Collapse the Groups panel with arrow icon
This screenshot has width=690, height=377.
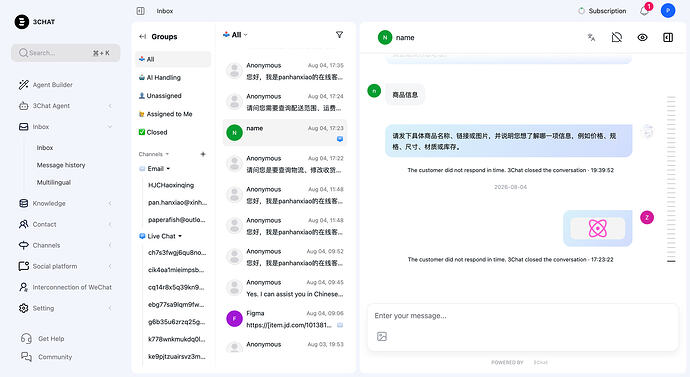coord(142,37)
